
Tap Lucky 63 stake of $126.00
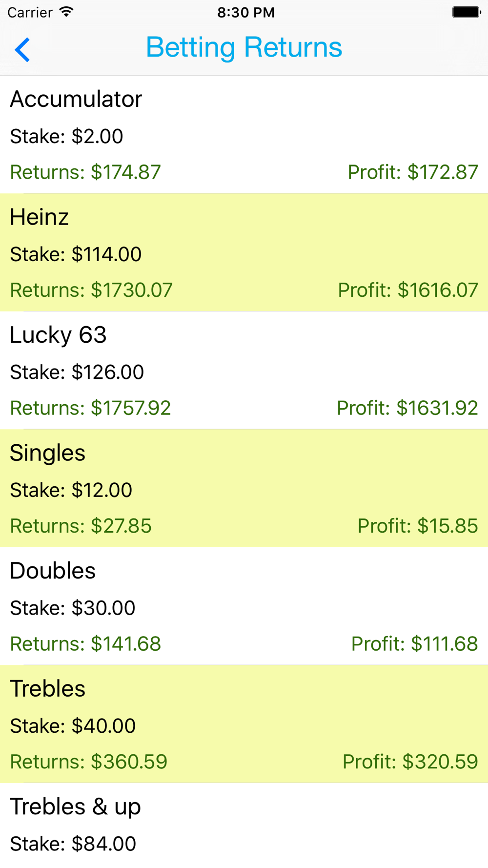(77, 372)
